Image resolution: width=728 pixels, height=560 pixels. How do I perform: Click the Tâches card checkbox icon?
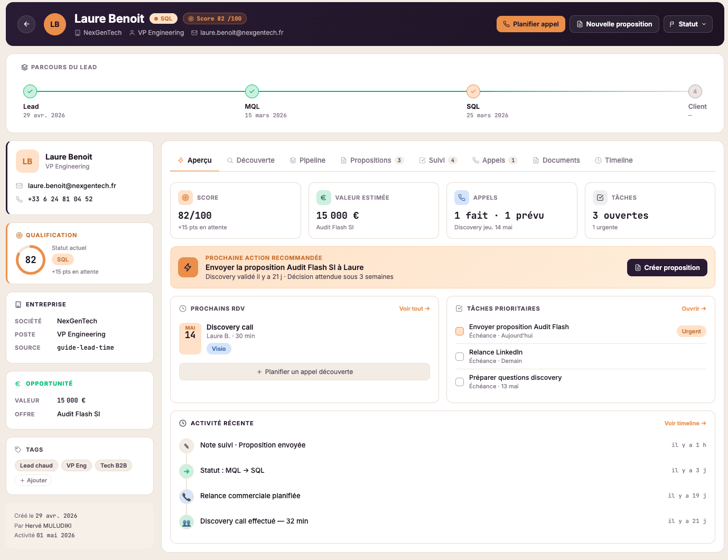click(600, 198)
